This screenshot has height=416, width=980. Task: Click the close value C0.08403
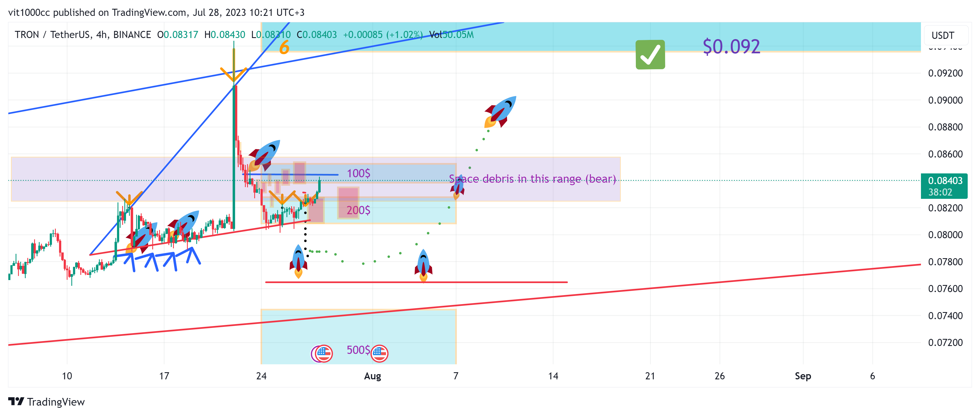[x=317, y=35]
